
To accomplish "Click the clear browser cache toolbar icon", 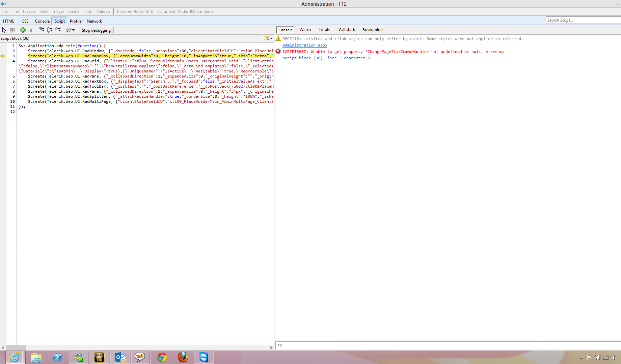I will click(x=12, y=30).
